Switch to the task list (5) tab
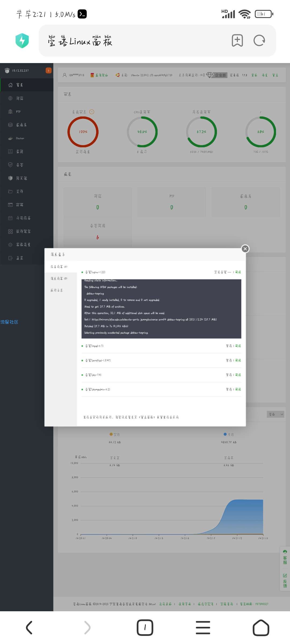Viewport: 290px width, 644px height. [x=60, y=267]
